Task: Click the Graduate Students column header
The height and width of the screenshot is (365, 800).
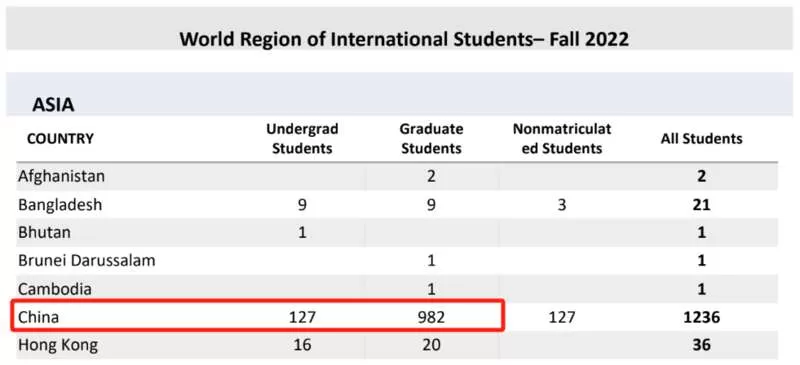Action: (431, 138)
